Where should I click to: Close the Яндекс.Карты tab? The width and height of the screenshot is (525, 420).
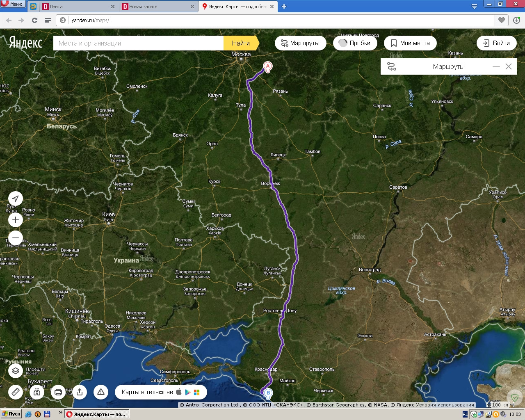click(272, 7)
